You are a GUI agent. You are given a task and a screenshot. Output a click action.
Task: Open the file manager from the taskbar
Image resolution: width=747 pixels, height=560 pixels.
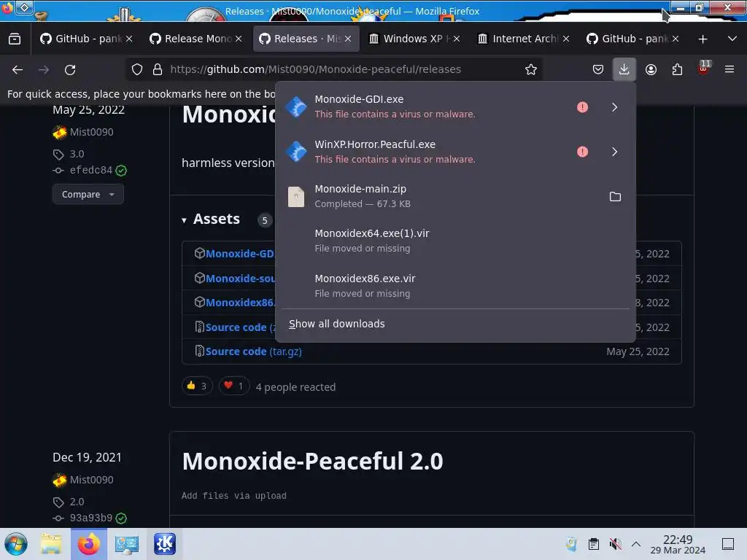[x=51, y=544]
